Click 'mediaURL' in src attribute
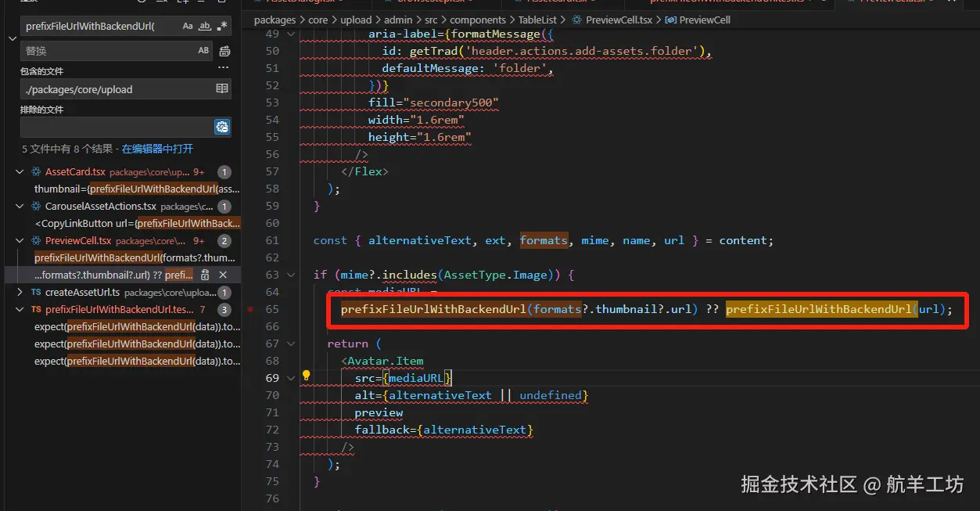Viewport: 980px width, 511px height. click(x=416, y=378)
